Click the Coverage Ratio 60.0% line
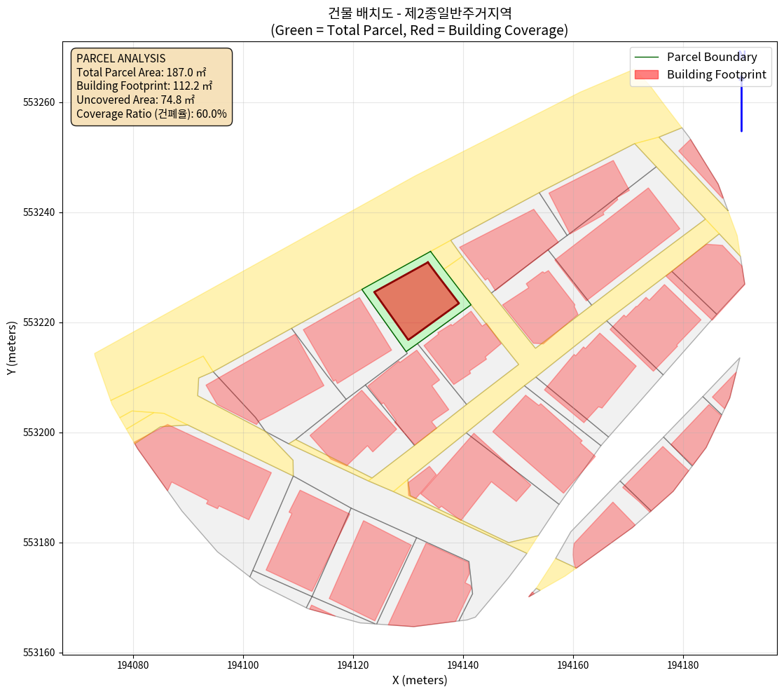784x694 pixels. (x=151, y=114)
